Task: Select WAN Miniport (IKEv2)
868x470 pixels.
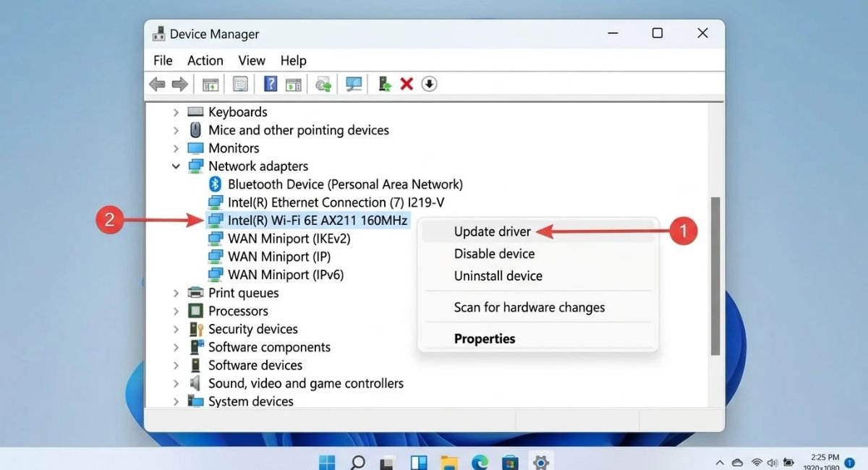Action: pos(289,239)
